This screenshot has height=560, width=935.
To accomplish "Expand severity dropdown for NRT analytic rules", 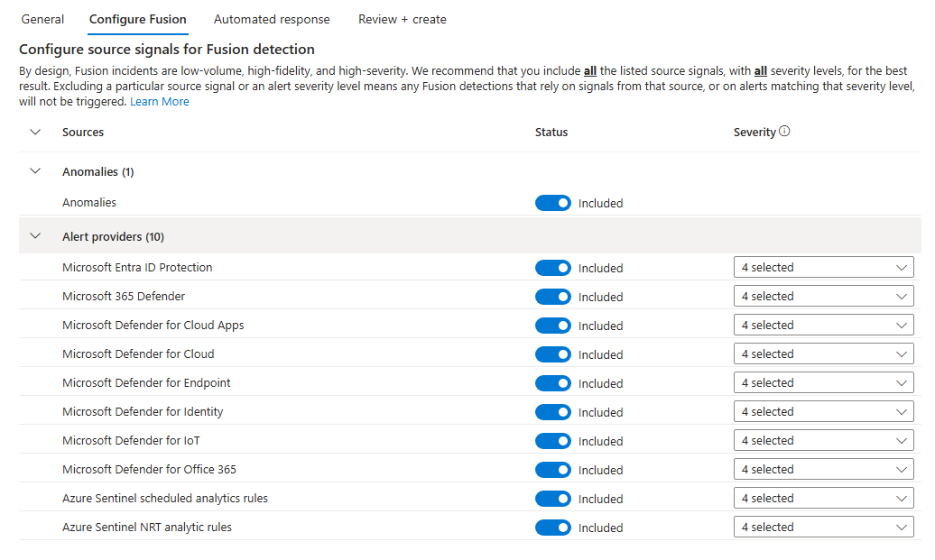I will point(823,528).
